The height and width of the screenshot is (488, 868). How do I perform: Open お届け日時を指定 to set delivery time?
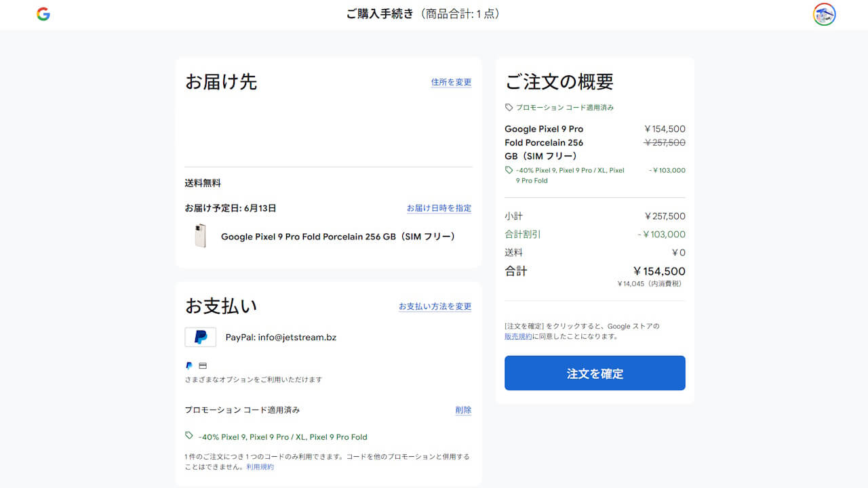point(439,208)
